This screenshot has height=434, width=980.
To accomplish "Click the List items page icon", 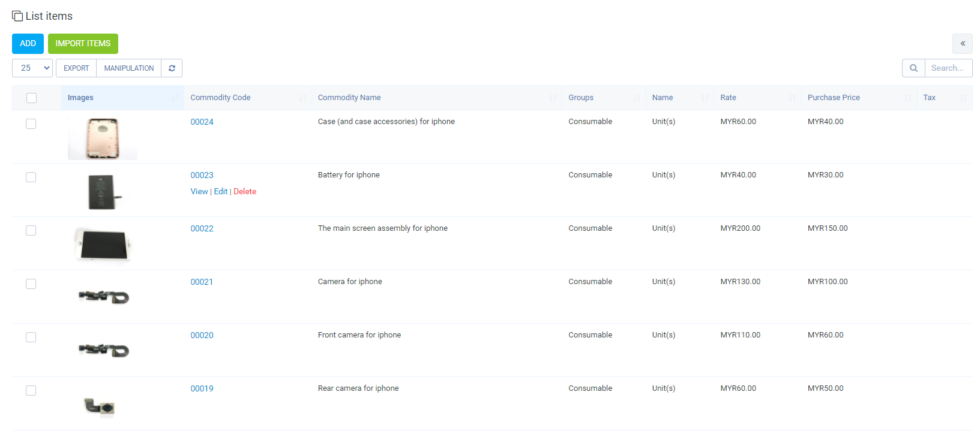I will 17,16.
